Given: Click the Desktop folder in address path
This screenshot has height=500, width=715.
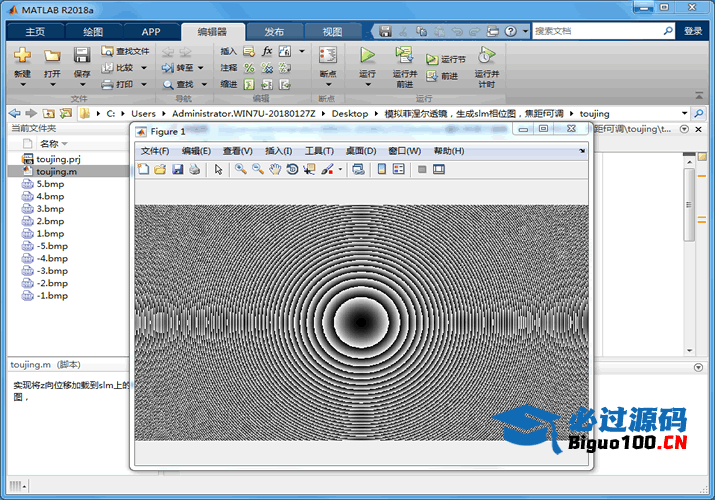Looking at the screenshot, I should (x=350, y=113).
